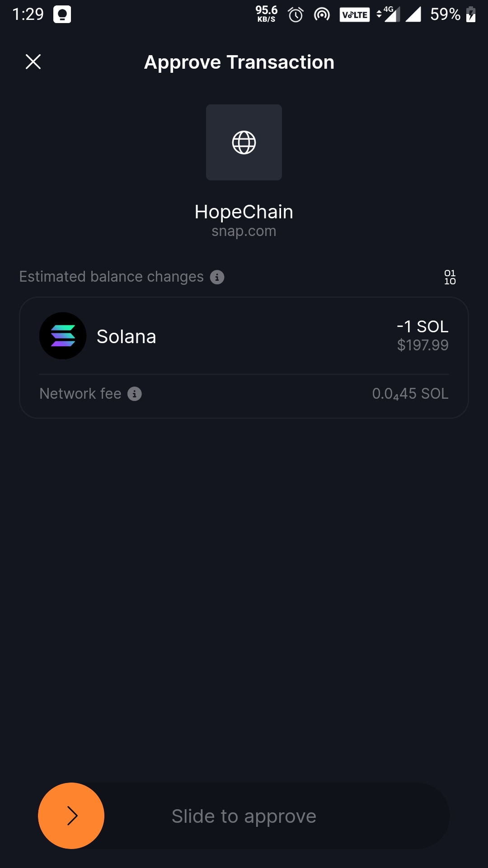Close the Approve Transaction screen
The height and width of the screenshot is (868, 488).
point(33,62)
